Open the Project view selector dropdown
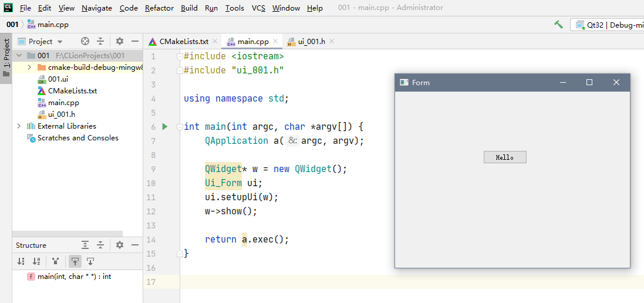Image resolution: width=644 pixels, height=303 pixels. [x=41, y=42]
